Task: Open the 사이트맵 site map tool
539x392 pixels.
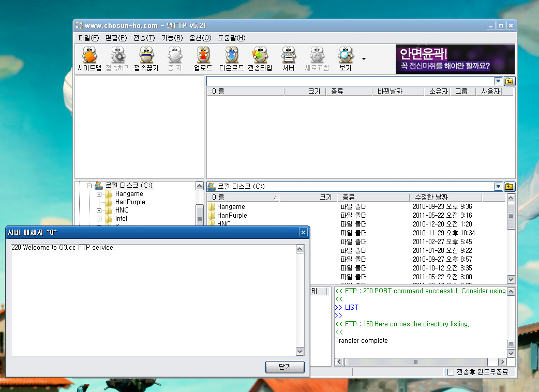Action: click(x=89, y=59)
